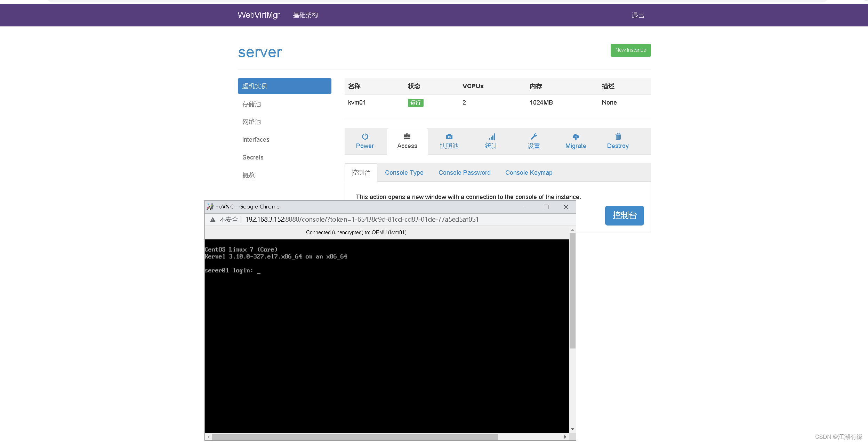
Task: Click the New Instance button
Action: [630, 50]
